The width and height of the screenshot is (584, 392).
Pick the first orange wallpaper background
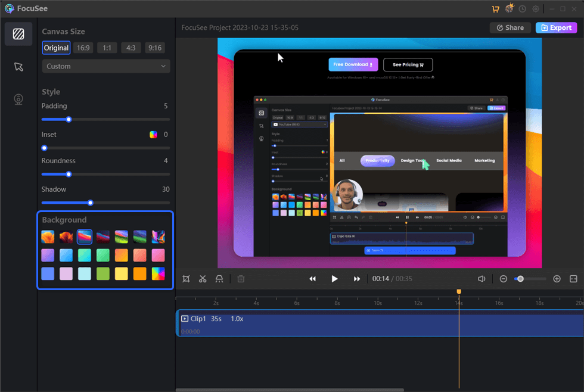pyautogui.click(x=48, y=237)
